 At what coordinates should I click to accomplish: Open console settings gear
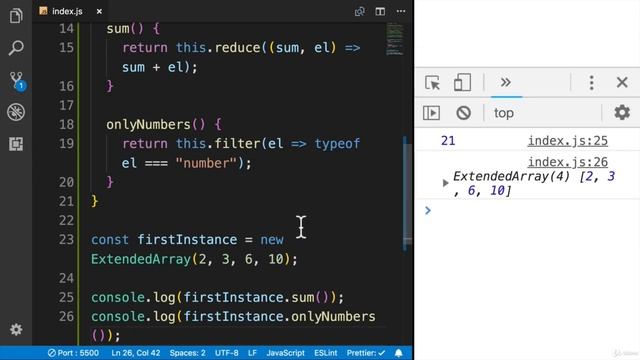pos(622,112)
